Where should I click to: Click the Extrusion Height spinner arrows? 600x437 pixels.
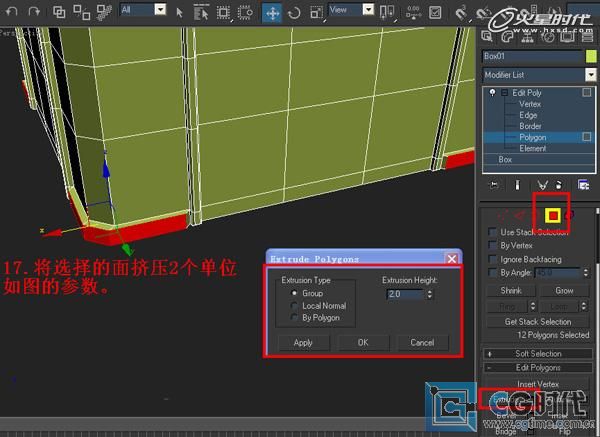point(430,294)
